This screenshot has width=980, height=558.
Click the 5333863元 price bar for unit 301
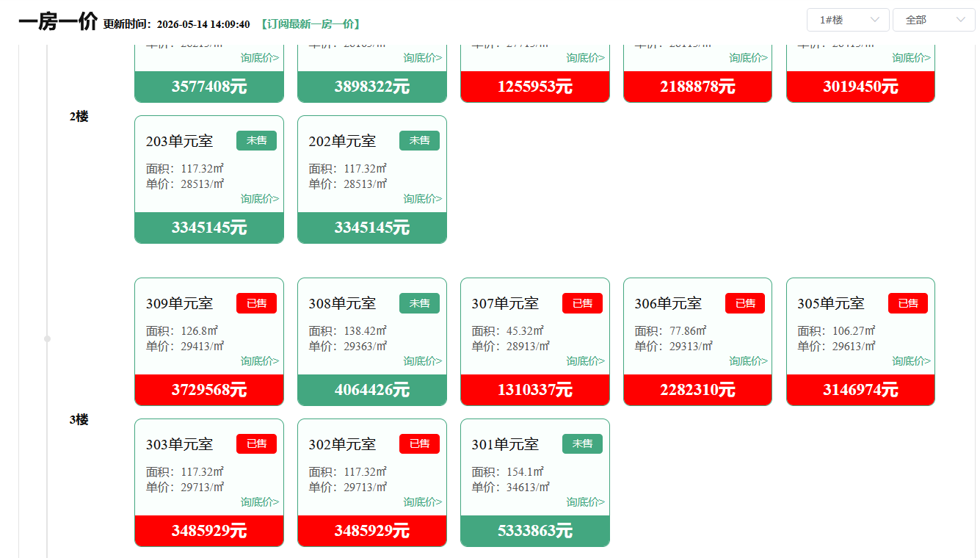click(x=535, y=531)
